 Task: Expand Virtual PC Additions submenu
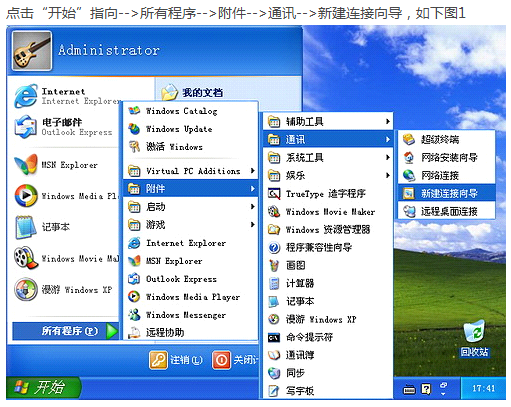click(190, 171)
